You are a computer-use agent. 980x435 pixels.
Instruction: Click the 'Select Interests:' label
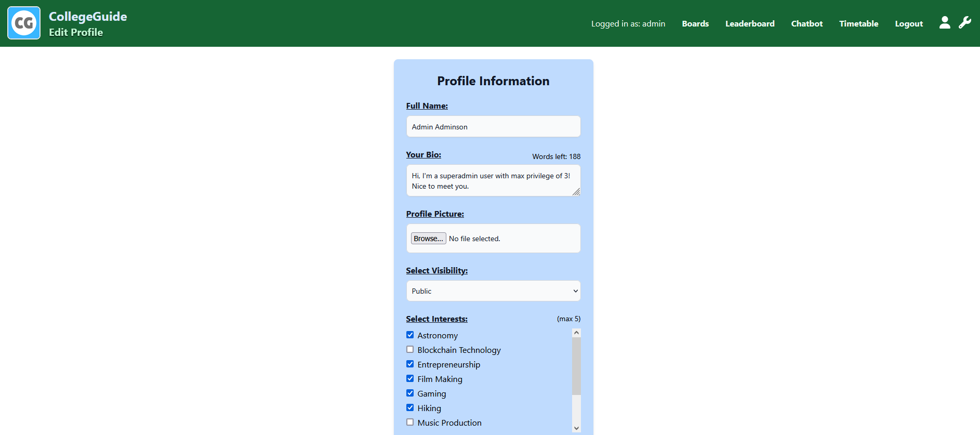pos(436,319)
